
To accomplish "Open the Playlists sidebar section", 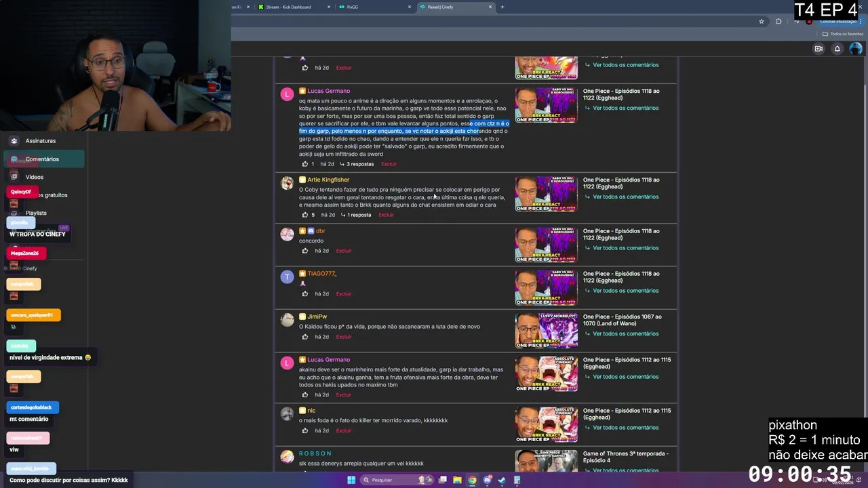I will (x=36, y=213).
